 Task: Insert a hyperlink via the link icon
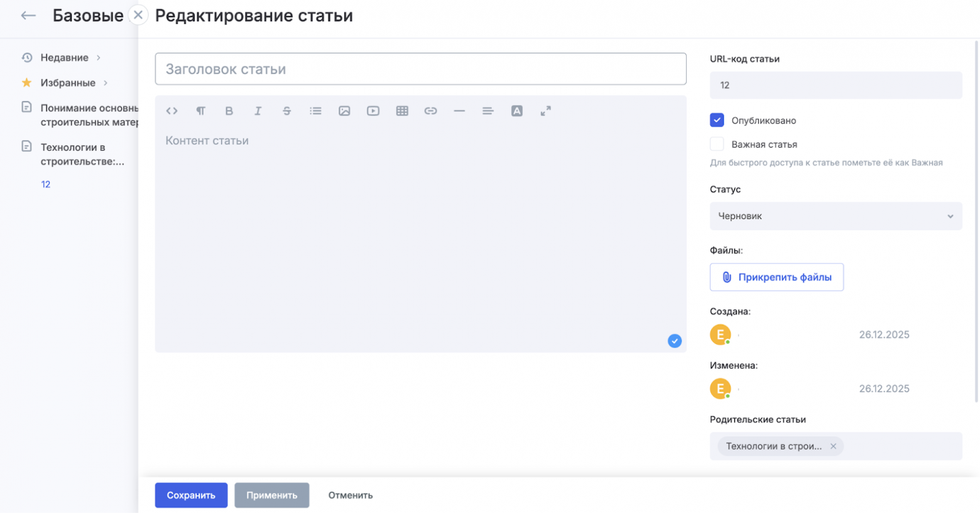click(431, 111)
